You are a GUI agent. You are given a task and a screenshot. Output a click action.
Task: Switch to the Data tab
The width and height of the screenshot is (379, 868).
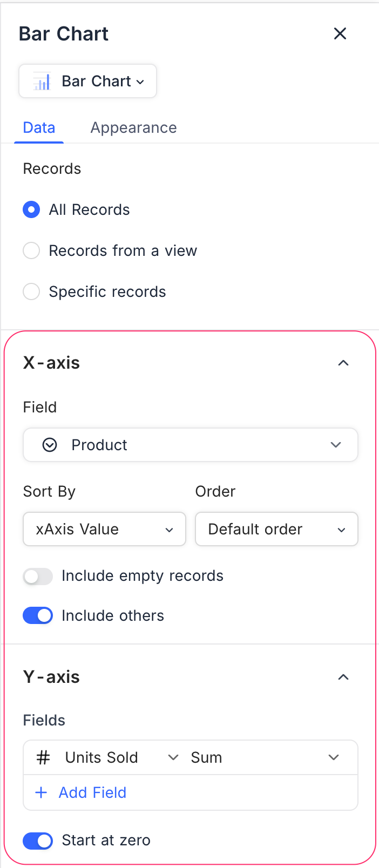(x=39, y=127)
